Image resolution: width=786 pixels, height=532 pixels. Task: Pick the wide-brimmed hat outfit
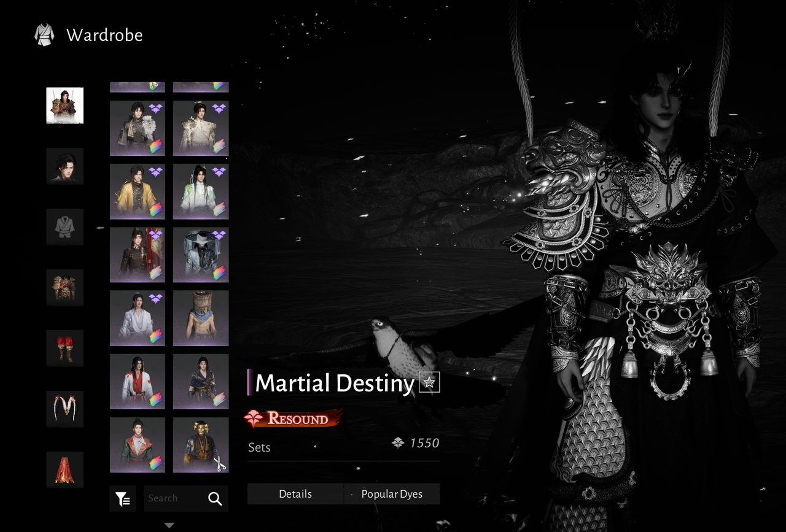[x=201, y=255]
